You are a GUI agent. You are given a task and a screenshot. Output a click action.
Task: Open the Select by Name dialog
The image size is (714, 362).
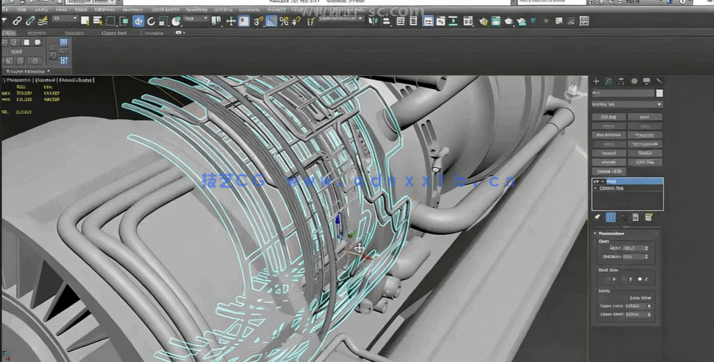[x=97, y=21]
